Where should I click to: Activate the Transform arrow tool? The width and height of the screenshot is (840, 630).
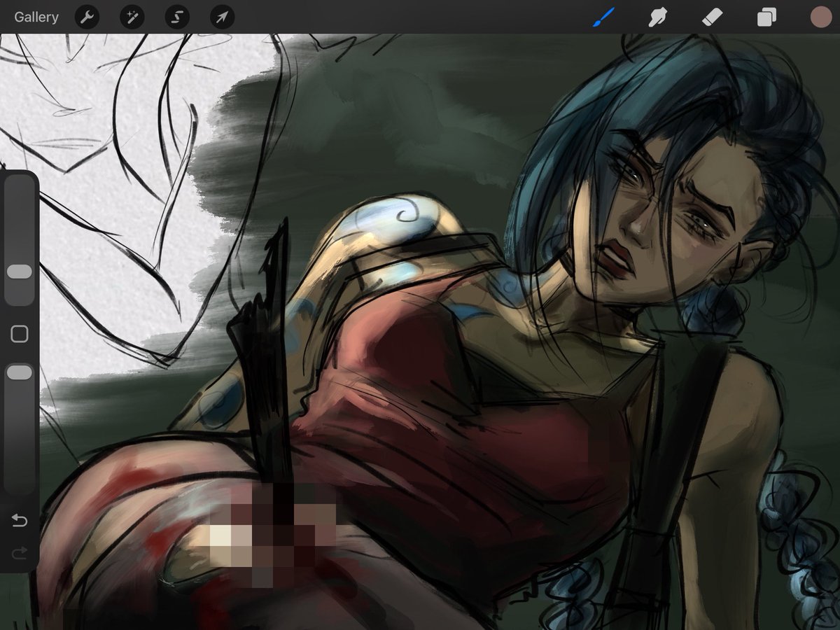(x=222, y=17)
